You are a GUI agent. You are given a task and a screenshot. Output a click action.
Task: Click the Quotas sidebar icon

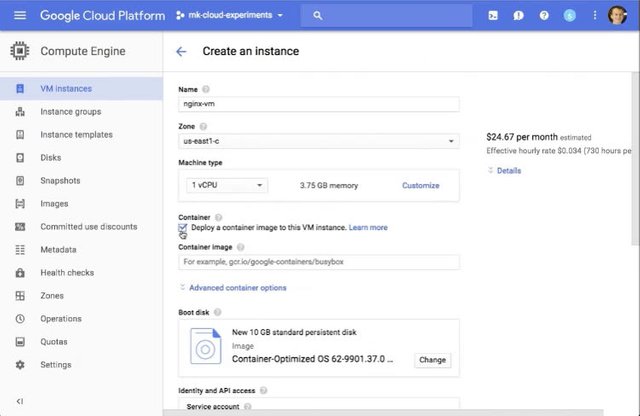pos(20,342)
